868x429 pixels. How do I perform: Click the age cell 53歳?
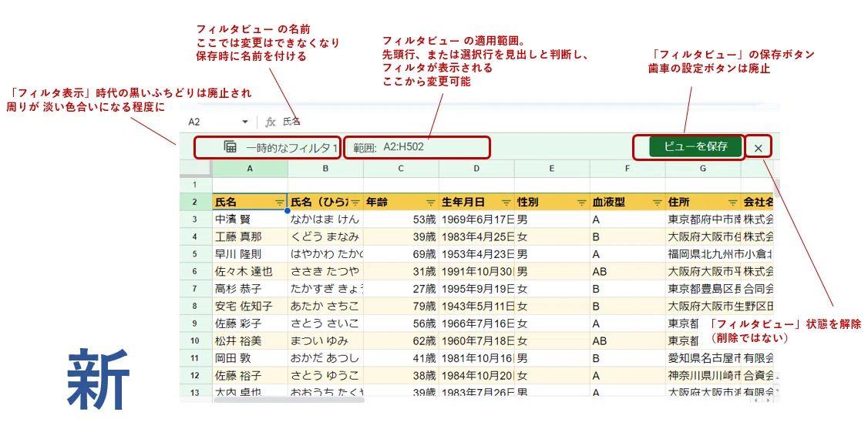click(x=401, y=220)
